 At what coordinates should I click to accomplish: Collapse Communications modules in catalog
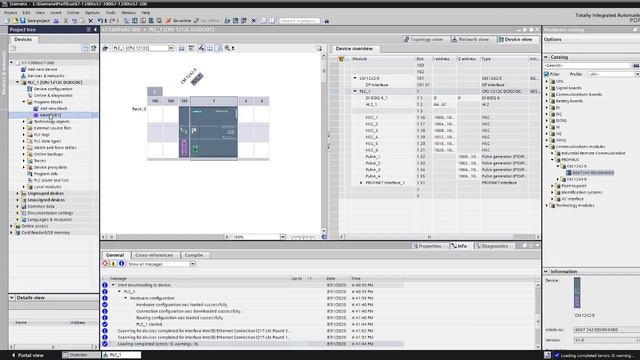pos(547,147)
